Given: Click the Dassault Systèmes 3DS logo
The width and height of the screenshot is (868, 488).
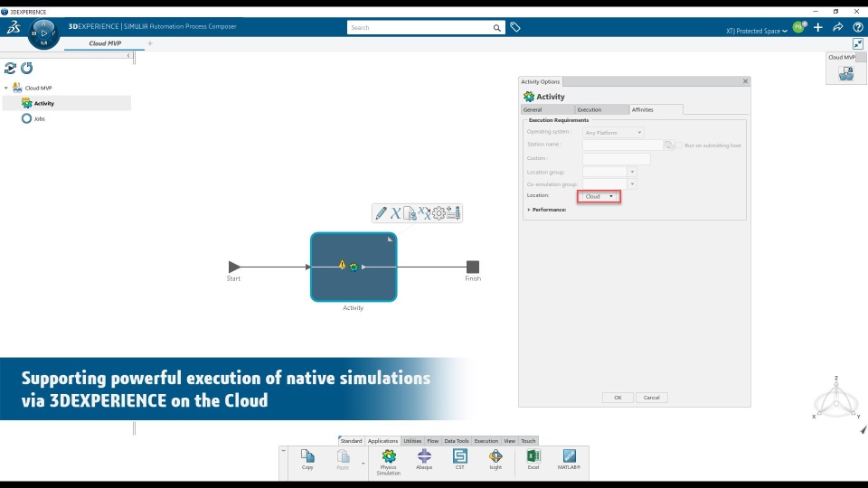Looking at the screenshot, I should point(14,27).
